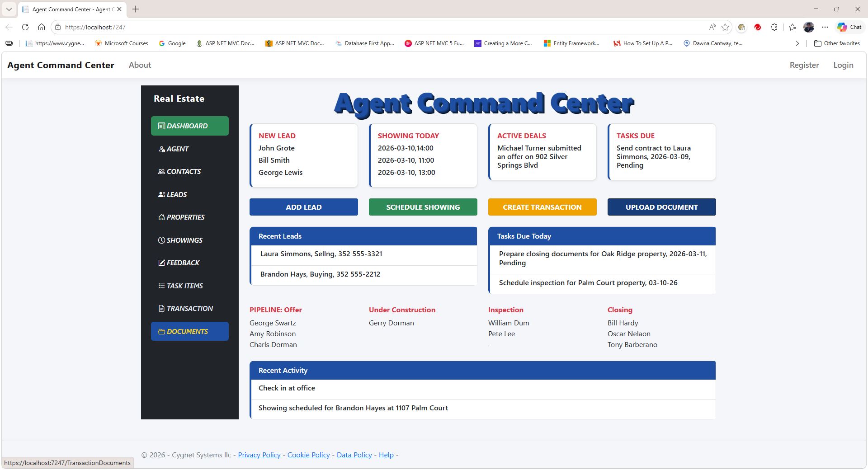Click the Login link in navbar
Image resolution: width=868 pixels, height=470 pixels.
tap(843, 65)
